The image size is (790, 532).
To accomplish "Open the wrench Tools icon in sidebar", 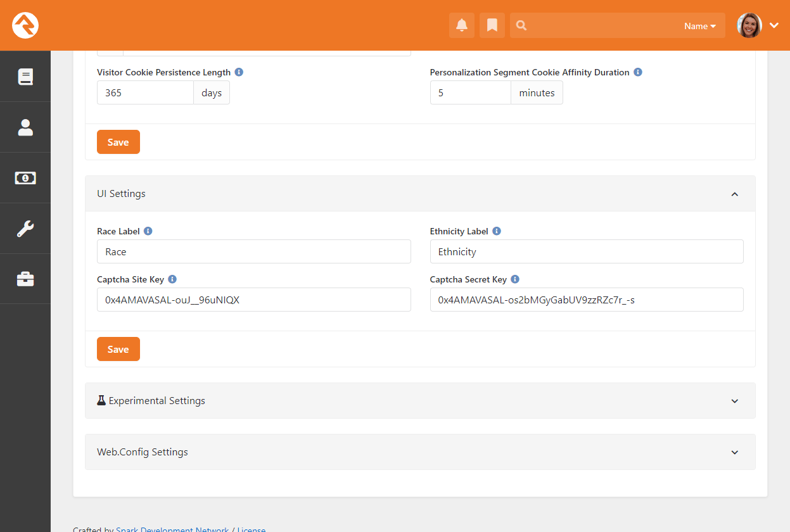I will (25, 229).
